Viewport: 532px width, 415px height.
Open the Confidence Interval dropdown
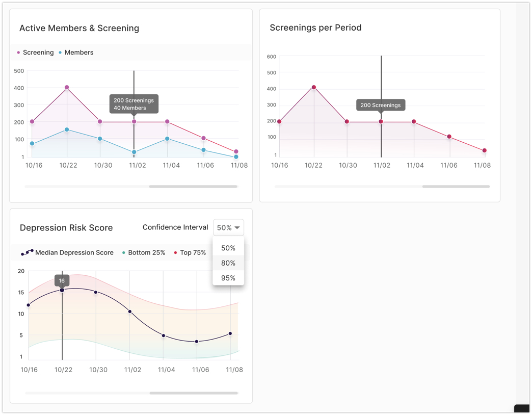coord(228,228)
